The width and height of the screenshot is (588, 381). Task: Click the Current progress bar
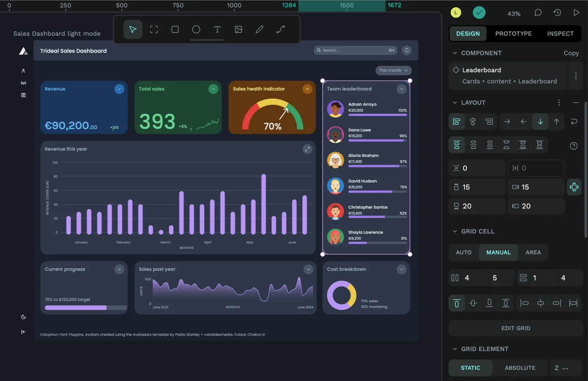85,308
